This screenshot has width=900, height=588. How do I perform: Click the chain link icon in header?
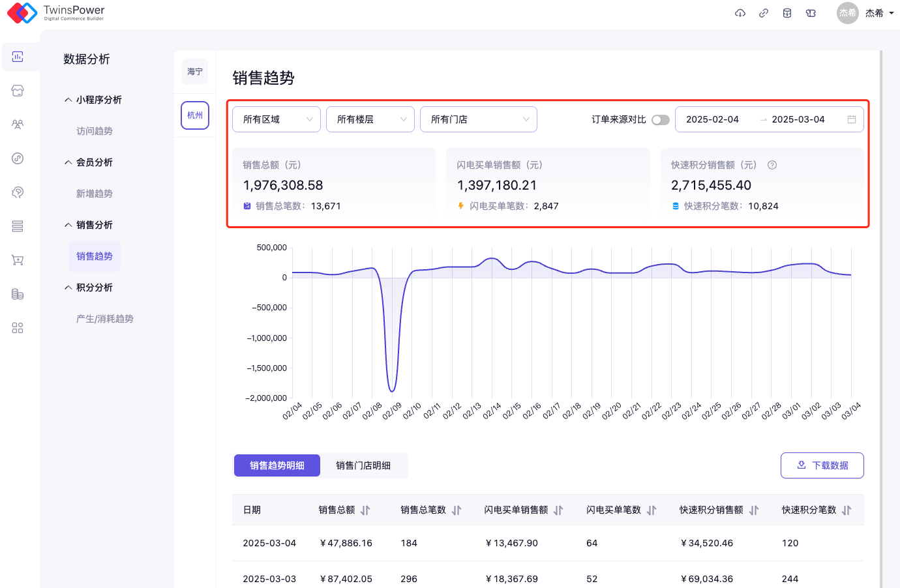[763, 13]
